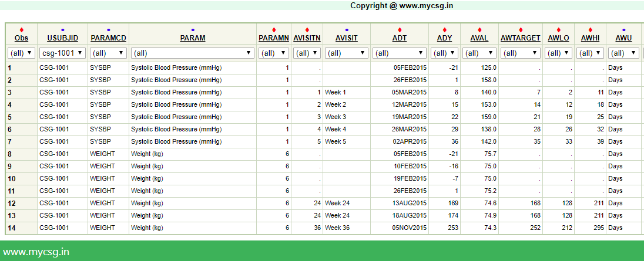Click the red diamond icon above PARAMN

pos(274,30)
